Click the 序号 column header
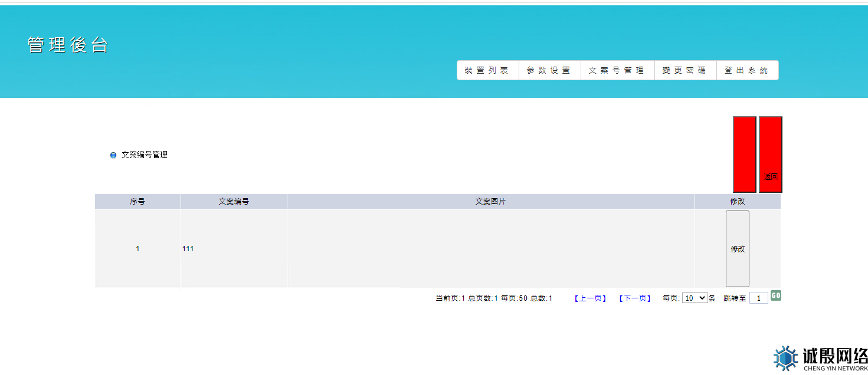The image size is (868, 375). tap(137, 202)
